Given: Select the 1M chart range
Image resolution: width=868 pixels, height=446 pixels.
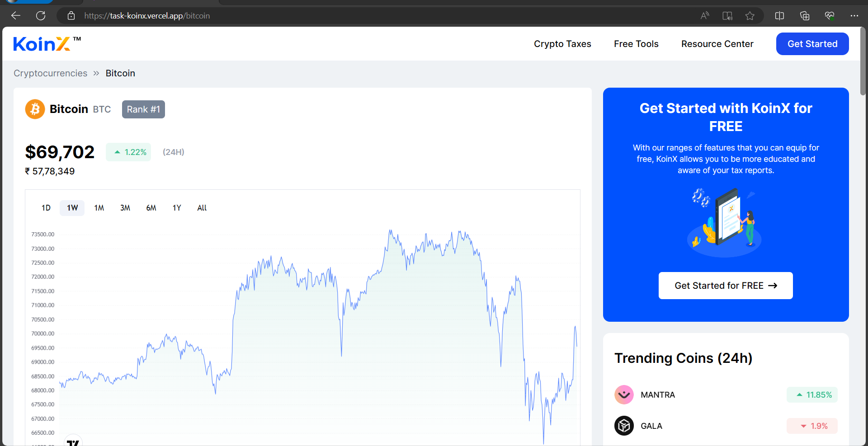Looking at the screenshot, I should pyautogui.click(x=99, y=208).
